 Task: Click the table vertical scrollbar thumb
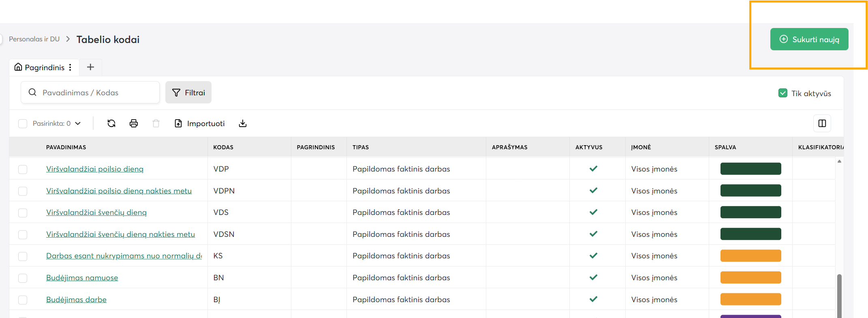point(839,296)
